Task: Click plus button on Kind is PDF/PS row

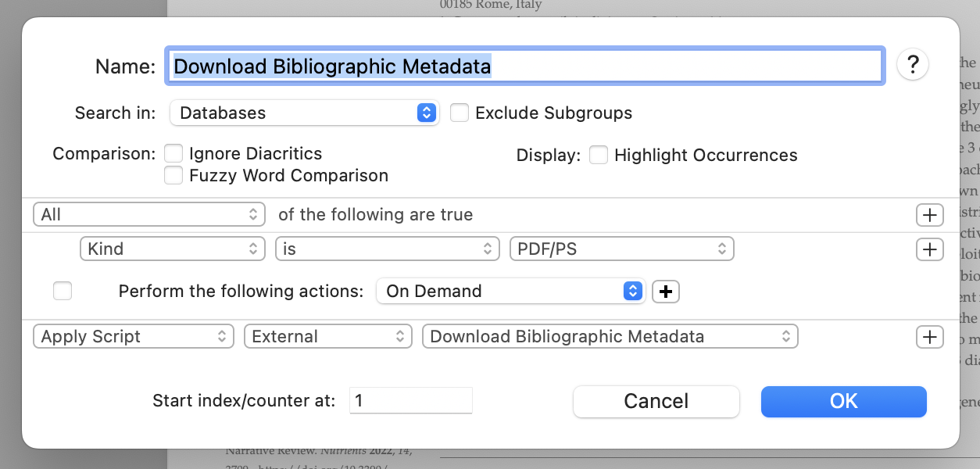Action: [929, 249]
